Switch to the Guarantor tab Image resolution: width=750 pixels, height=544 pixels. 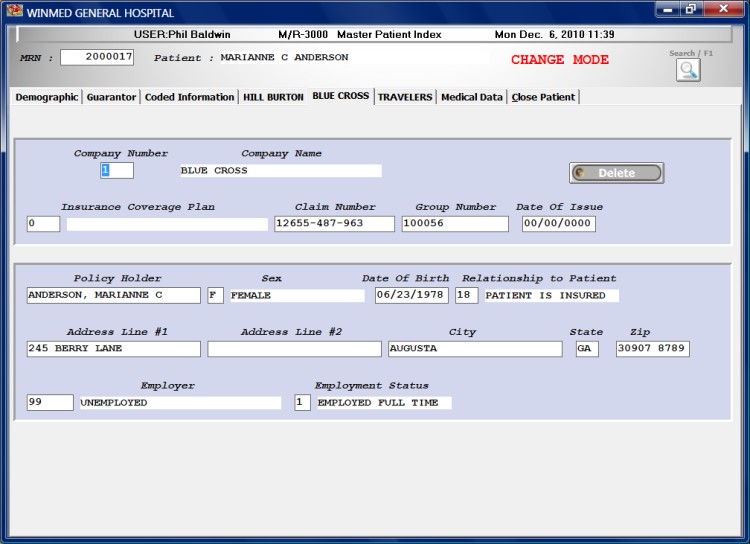point(111,97)
